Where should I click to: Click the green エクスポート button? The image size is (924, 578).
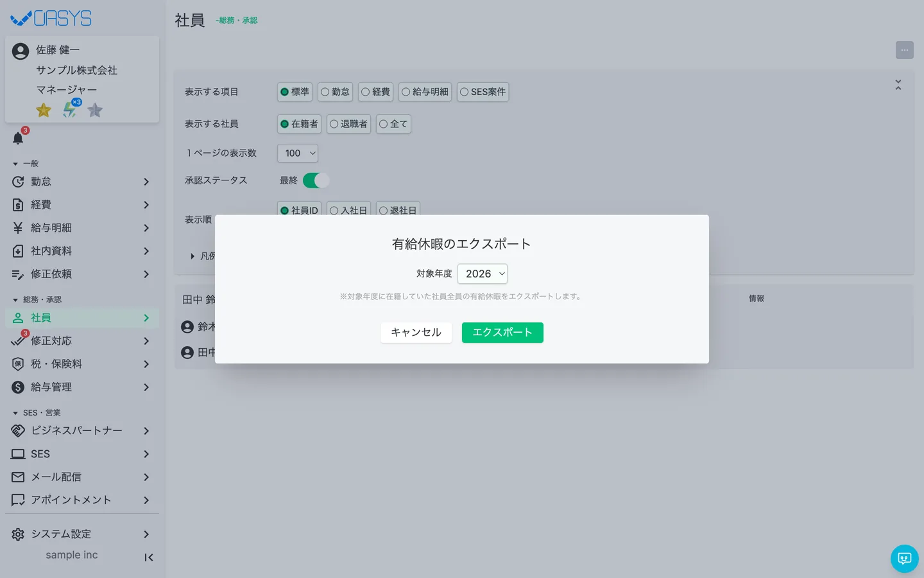click(x=502, y=333)
